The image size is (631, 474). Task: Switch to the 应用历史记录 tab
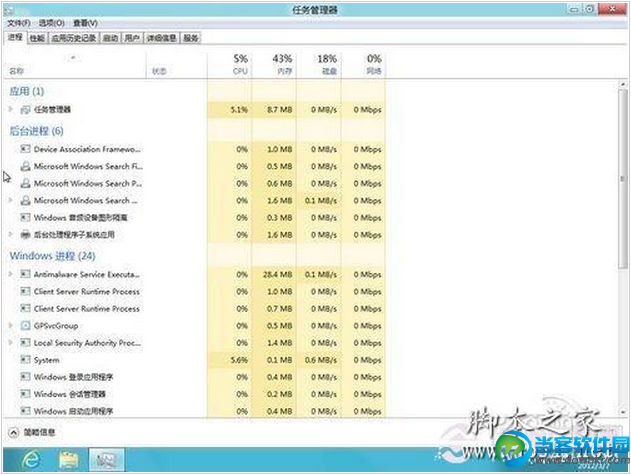[x=74, y=38]
